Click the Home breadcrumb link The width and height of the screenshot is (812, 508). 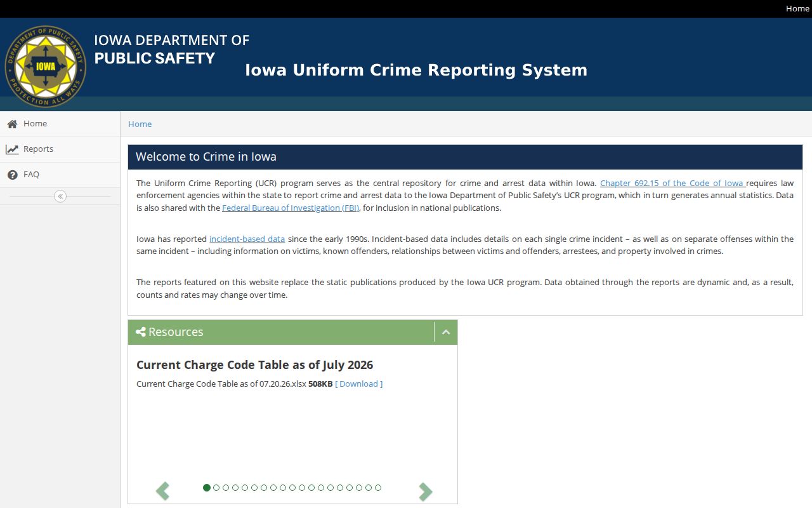click(140, 124)
